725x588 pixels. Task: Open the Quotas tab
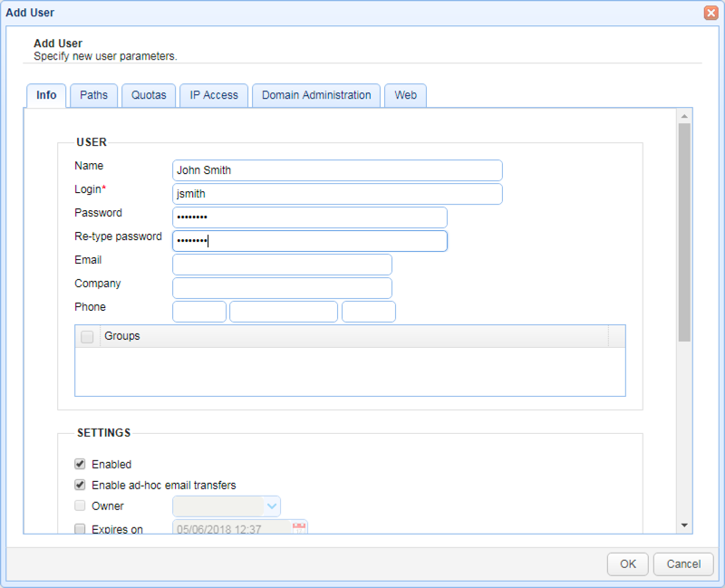(x=149, y=95)
